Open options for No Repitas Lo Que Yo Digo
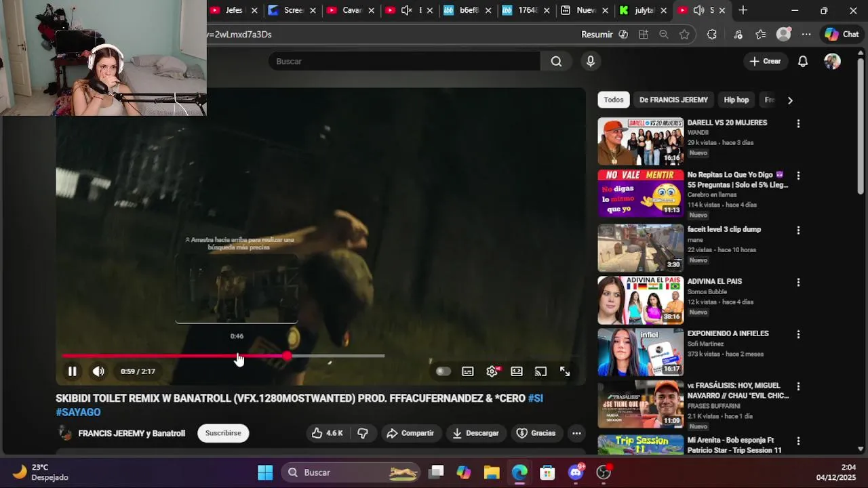The height and width of the screenshot is (488, 868). [x=798, y=176]
